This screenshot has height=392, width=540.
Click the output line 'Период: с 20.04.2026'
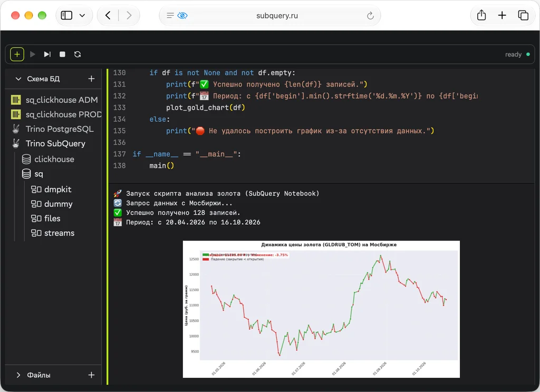(x=193, y=223)
